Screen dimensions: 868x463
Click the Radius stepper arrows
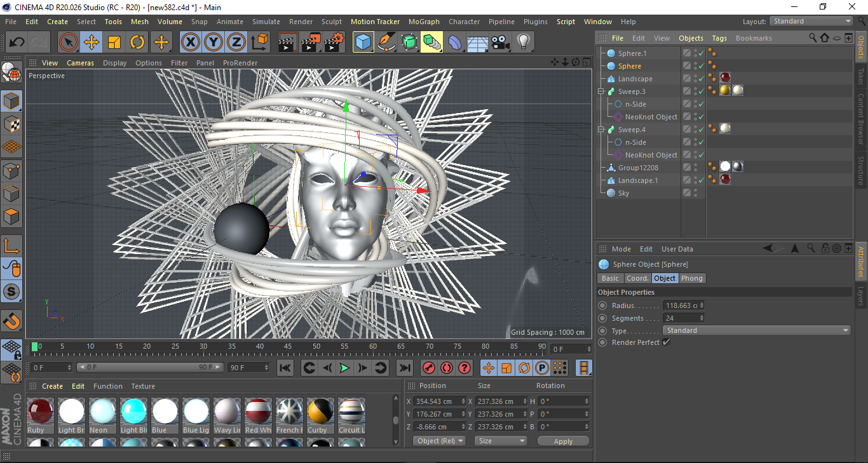[x=702, y=305]
